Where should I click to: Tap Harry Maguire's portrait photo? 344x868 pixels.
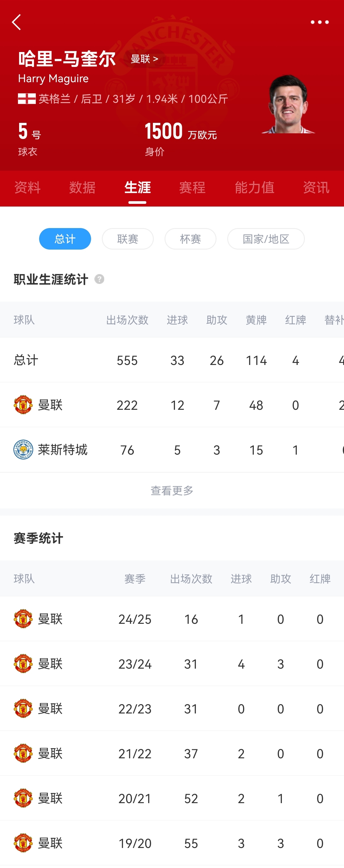pyautogui.click(x=288, y=104)
